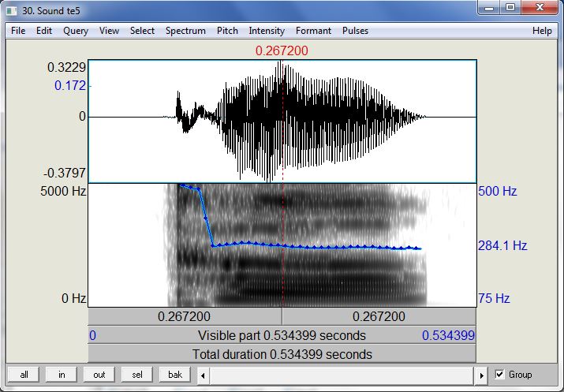The width and height of the screenshot is (564, 392).
Task: Open the Intensity menu
Action: 267,31
